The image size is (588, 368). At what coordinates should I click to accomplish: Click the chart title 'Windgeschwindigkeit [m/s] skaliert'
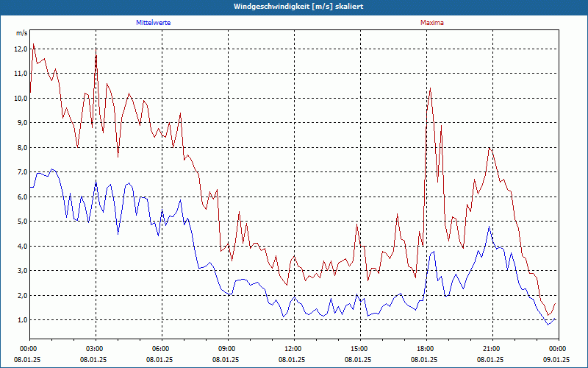tap(298, 7)
